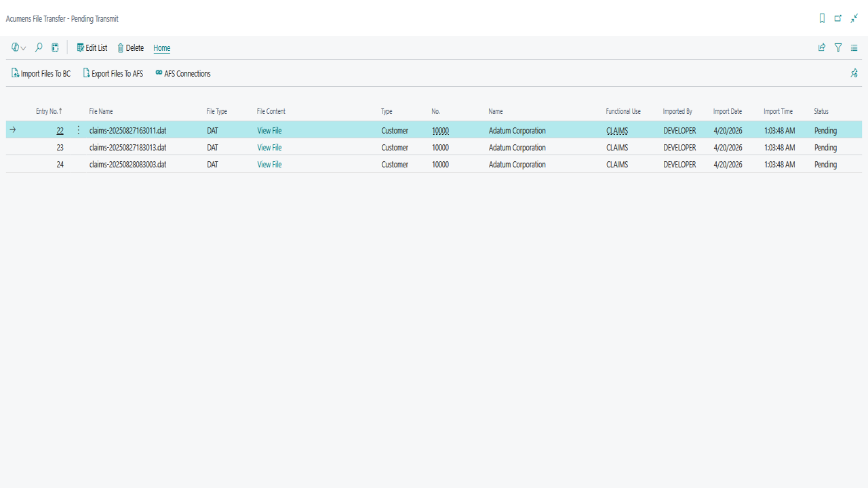This screenshot has width=868, height=488.
Task: Click Pending status in row 22
Action: tap(825, 131)
